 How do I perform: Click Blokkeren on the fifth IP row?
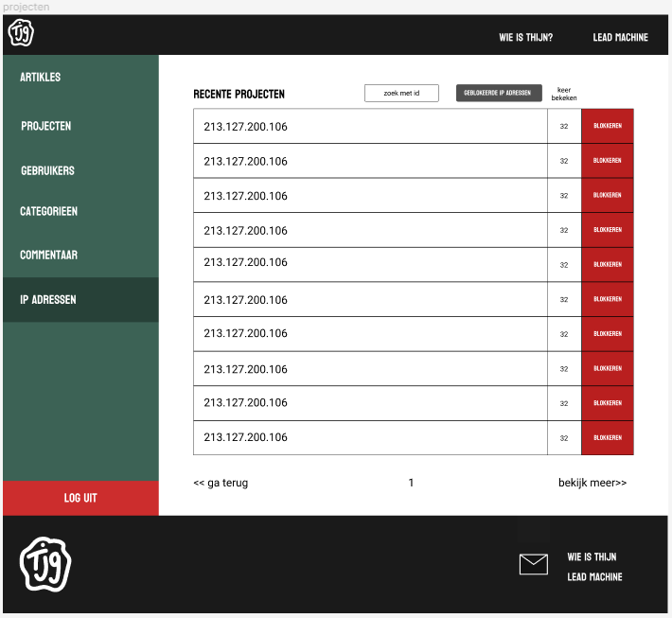click(x=608, y=264)
